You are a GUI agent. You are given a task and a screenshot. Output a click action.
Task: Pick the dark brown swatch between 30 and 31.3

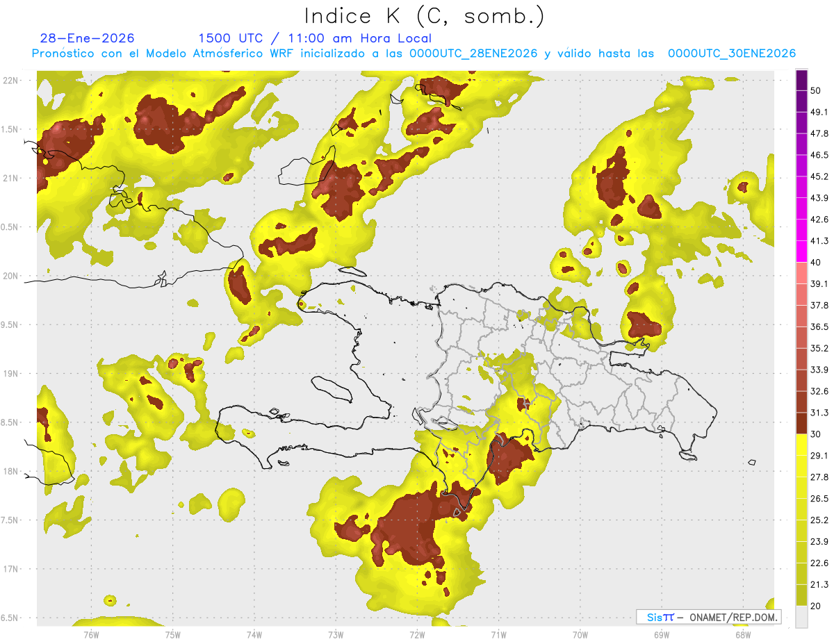click(801, 423)
